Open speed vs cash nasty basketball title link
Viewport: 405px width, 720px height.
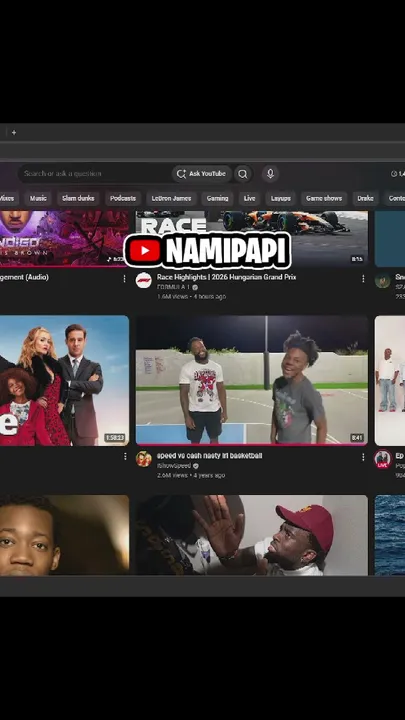pyautogui.click(x=209, y=456)
